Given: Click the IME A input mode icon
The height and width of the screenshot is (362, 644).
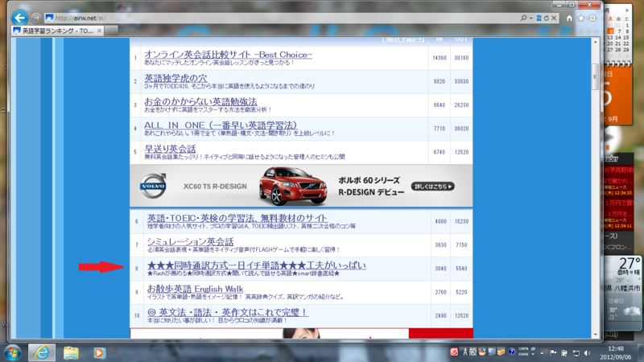Looking at the screenshot, I should point(465,352).
